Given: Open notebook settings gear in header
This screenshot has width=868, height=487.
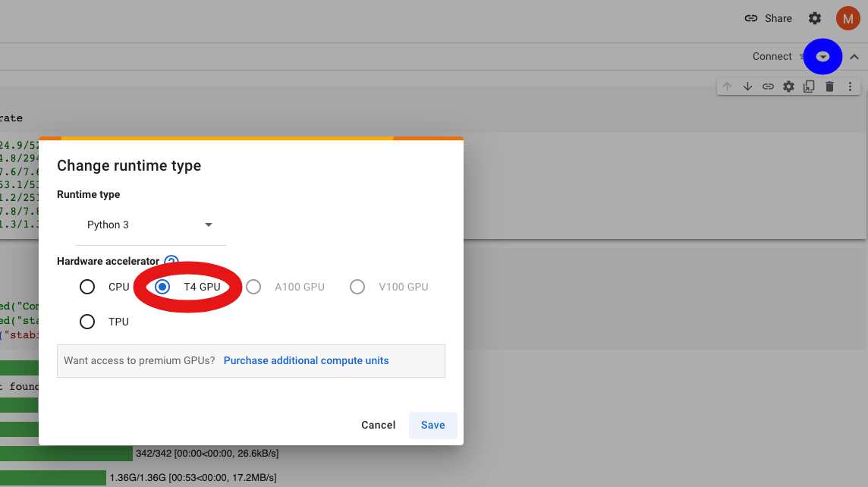Looking at the screenshot, I should click(x=815, y=18).
